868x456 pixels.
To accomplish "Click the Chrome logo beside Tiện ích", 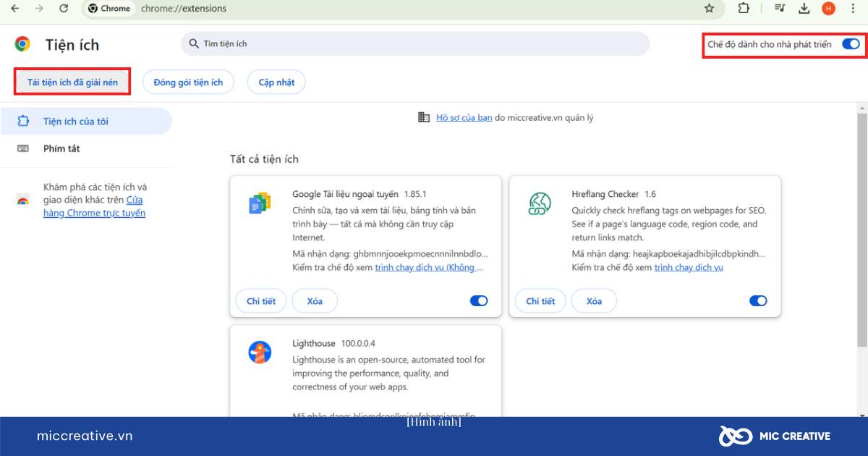I will (22, 44).
